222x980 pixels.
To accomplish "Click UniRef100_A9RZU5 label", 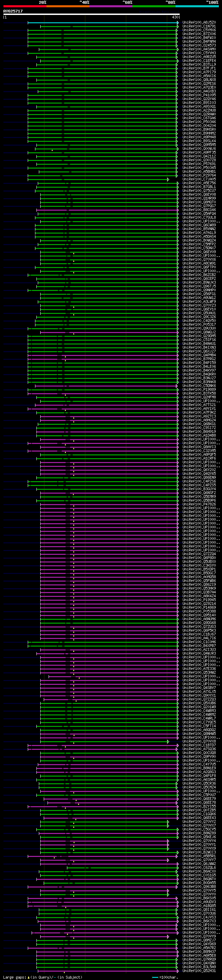I will point(199,57).
